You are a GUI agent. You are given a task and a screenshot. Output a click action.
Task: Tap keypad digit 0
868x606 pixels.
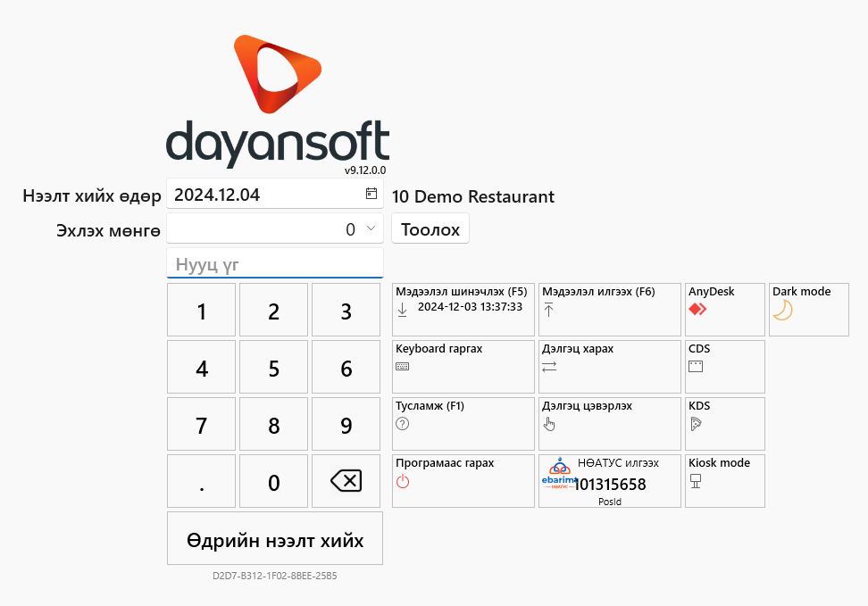tap(273, 481)
